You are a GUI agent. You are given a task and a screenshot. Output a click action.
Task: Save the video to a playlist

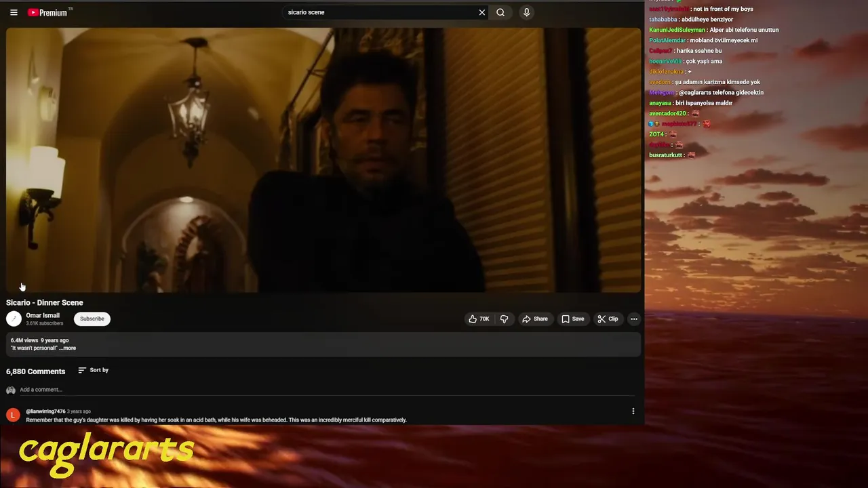click(x=573, y=319)
